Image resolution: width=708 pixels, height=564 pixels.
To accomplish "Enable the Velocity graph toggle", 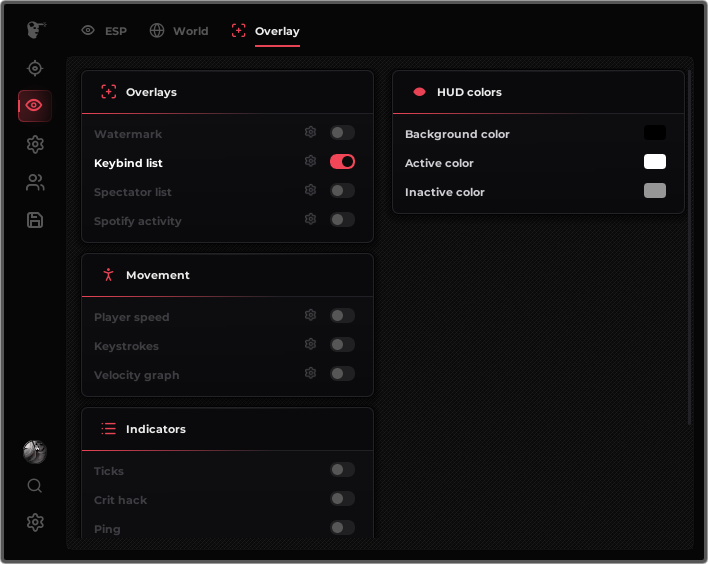I will pyautogui.click(x=342, y=374).
